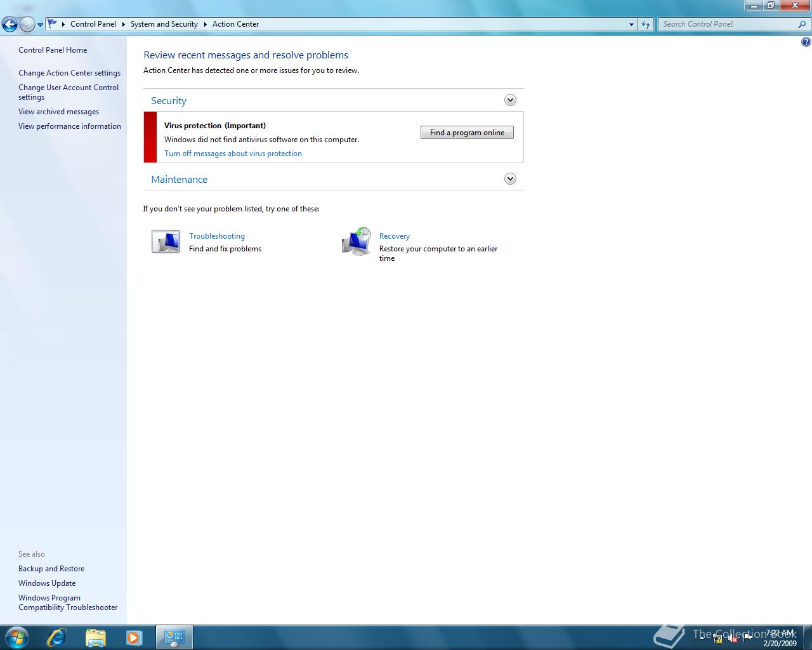
Task: Open the Troubleshooting link
Action: coord(217,236)
